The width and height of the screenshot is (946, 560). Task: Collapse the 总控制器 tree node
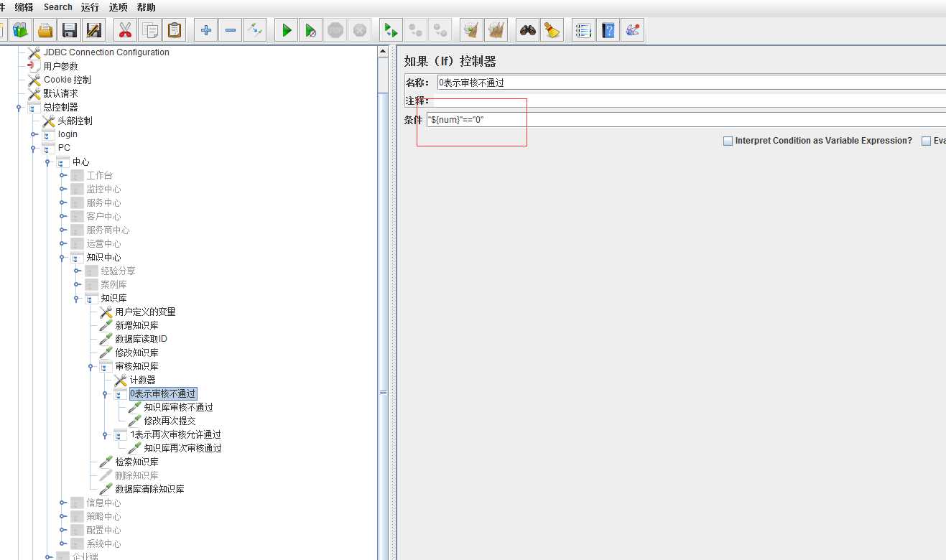[x=19, y=108]
